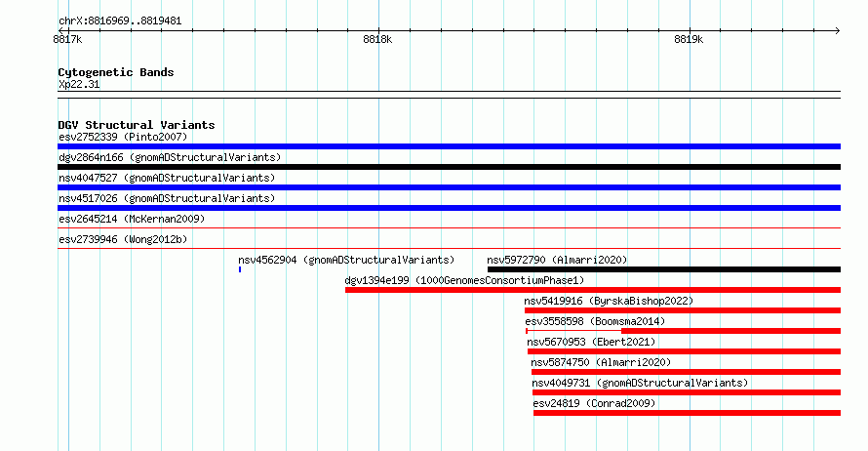Click the Cytogenetic Bands track heading
Image resolution: width=868 pixels, height=451 pixels.
click(x=116, y=72)
